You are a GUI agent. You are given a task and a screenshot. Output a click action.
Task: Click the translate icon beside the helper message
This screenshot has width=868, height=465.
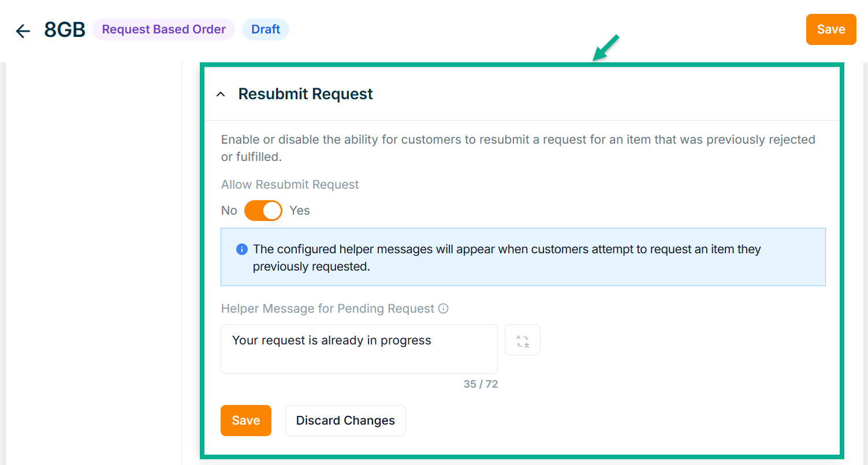click(522, 340)
